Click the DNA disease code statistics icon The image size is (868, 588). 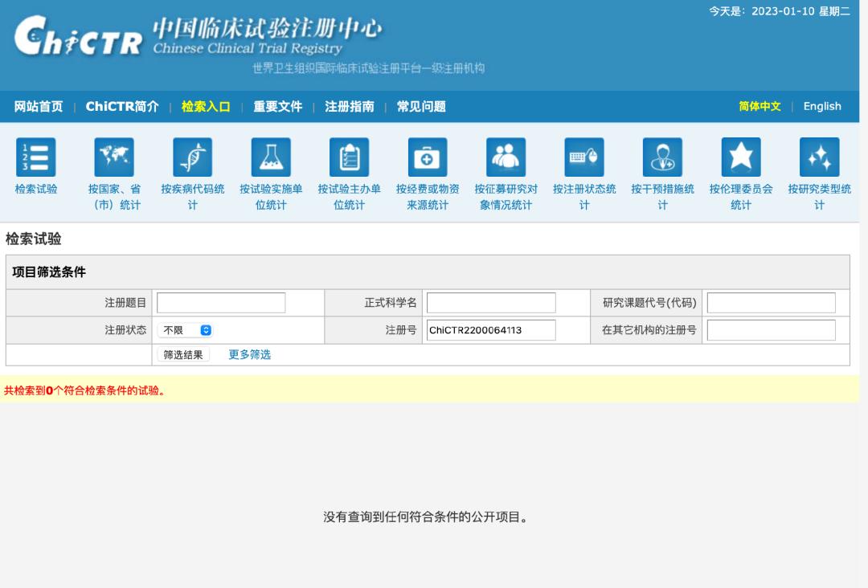(x=193, y=157)
